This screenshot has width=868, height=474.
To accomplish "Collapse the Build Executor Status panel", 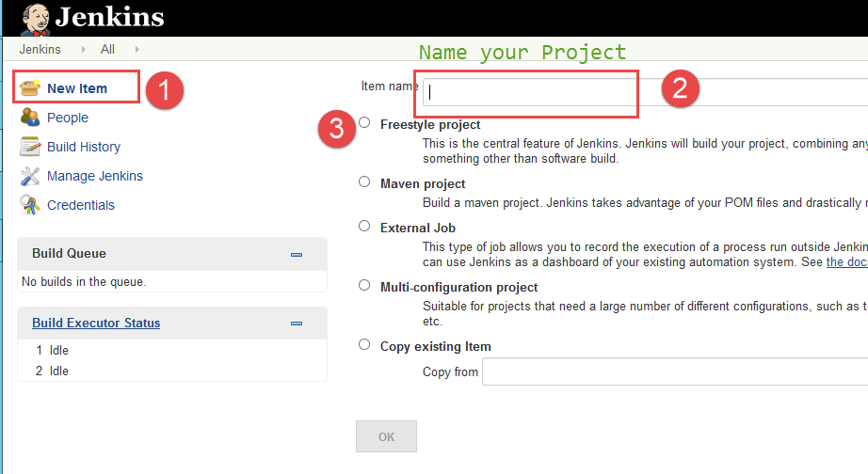I will 297,324.
